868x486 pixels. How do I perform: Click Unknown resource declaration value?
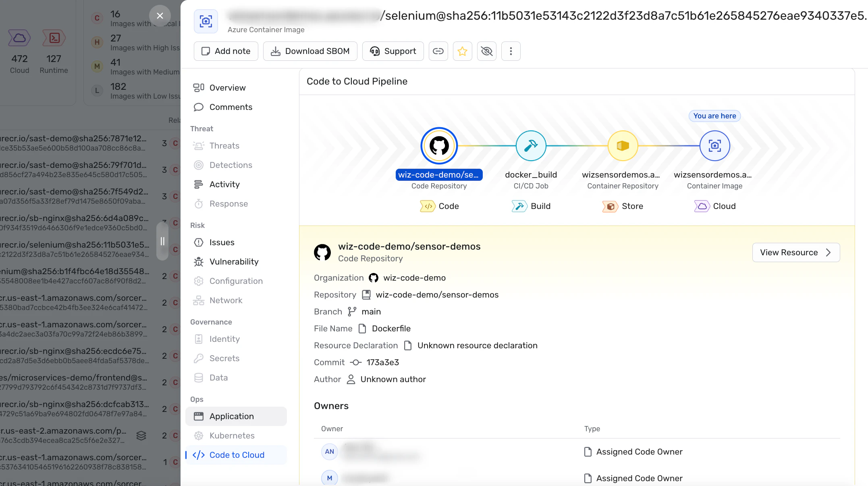click(478, 345)
